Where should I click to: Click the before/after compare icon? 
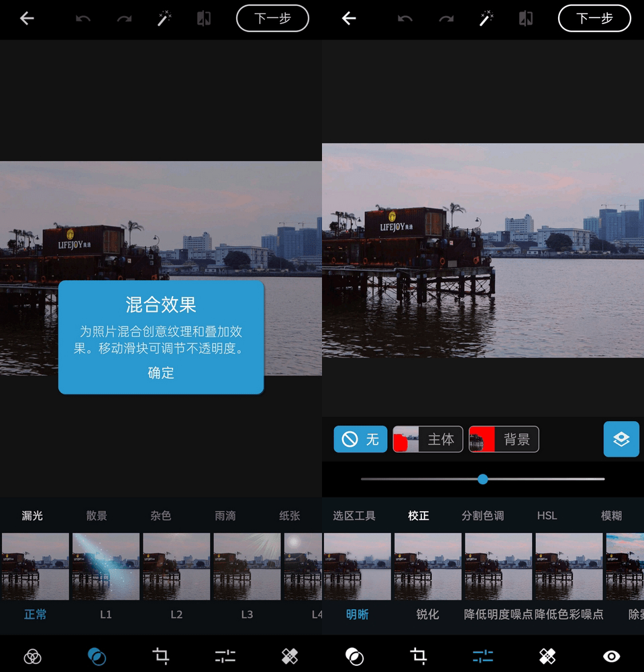point(204,18)
